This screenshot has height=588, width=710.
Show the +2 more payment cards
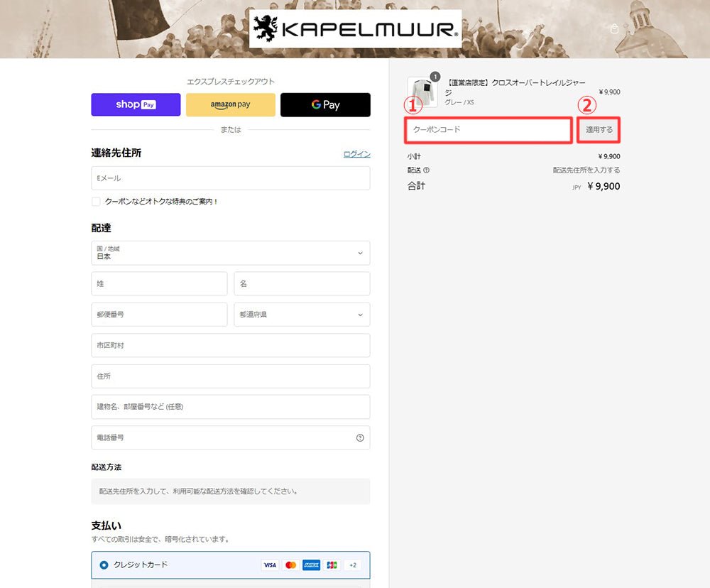(x=353, y=565)
